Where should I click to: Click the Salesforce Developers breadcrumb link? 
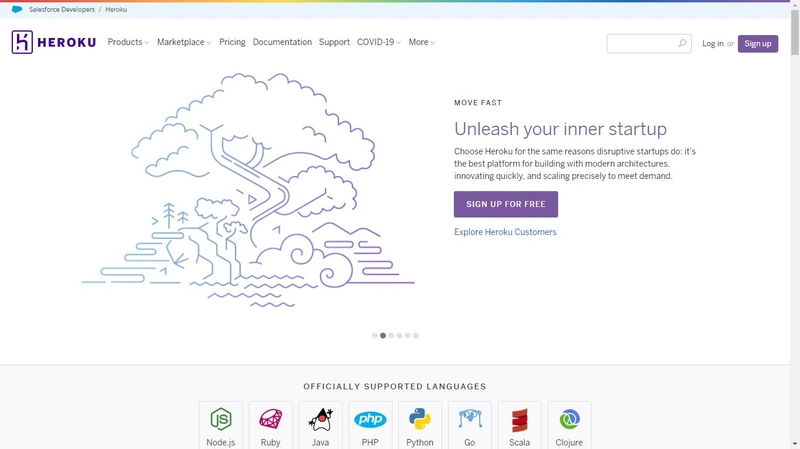(62, 10)
